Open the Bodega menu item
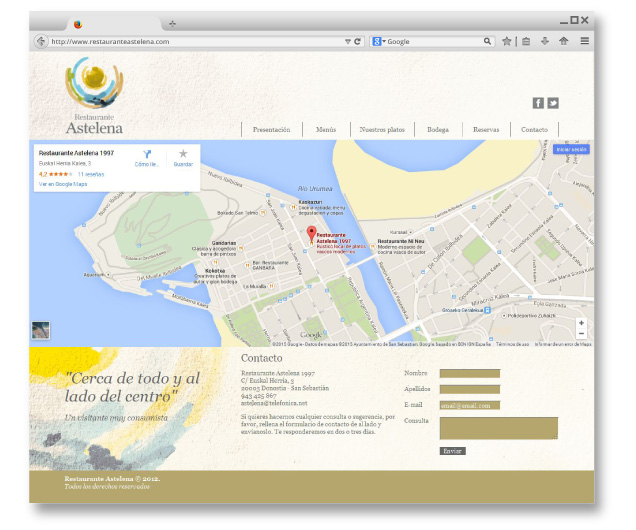636x530 pixels. (438, 130)
